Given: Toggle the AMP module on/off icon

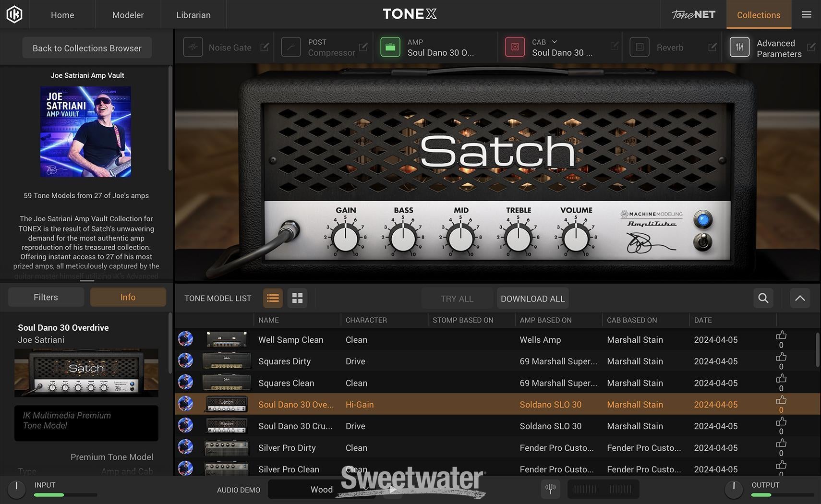Looking at the screenshot, I should [x=390, y=47].
